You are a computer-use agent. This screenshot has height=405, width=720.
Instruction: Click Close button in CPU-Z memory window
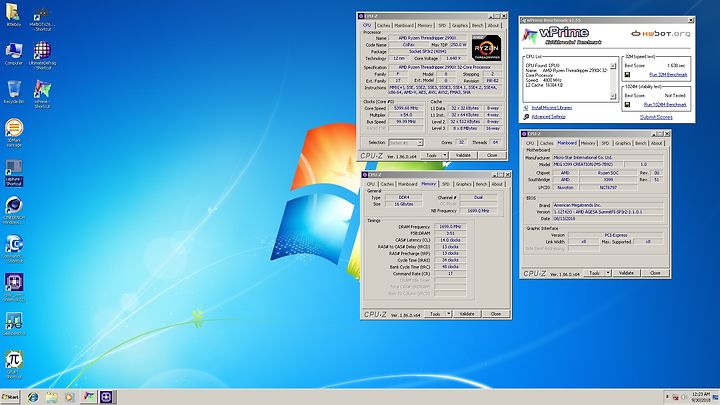coord(496,314)
